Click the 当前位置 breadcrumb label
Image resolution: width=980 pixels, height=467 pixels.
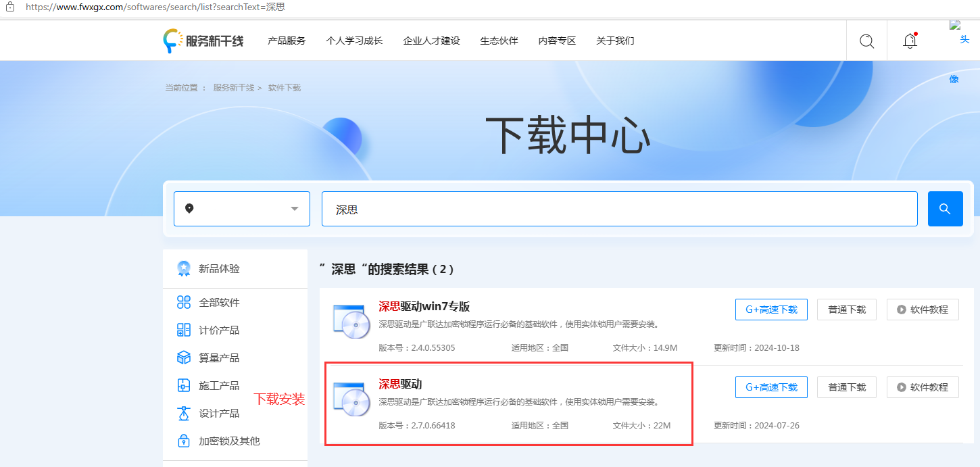[185, 88]
